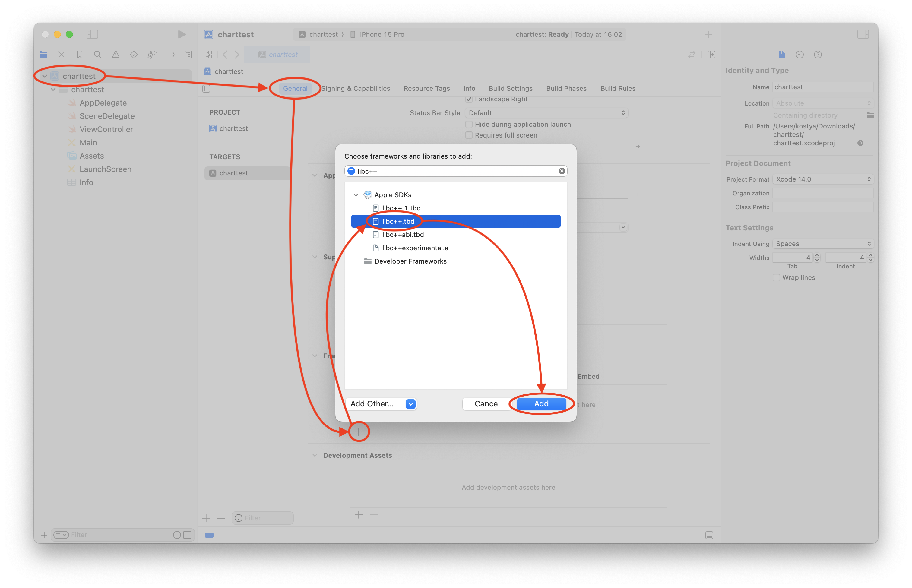Enable Requires full screen checkbox

click(x=469, y=135)
